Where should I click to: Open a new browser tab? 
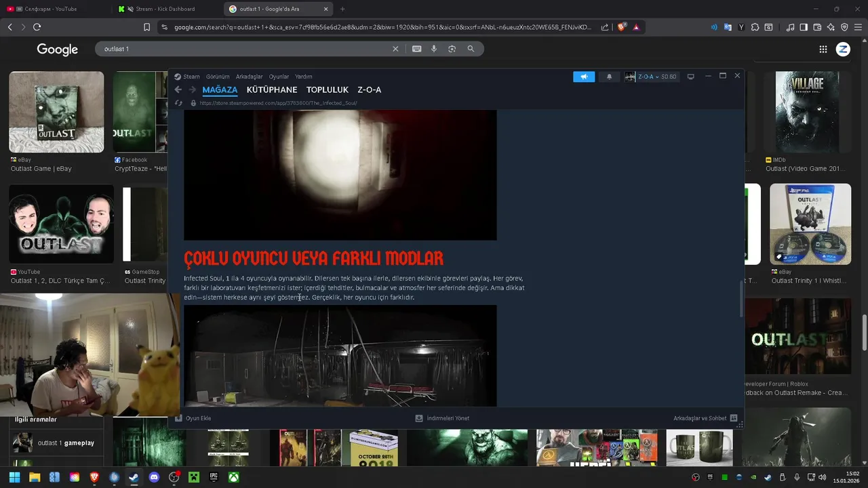click(342, 9)
